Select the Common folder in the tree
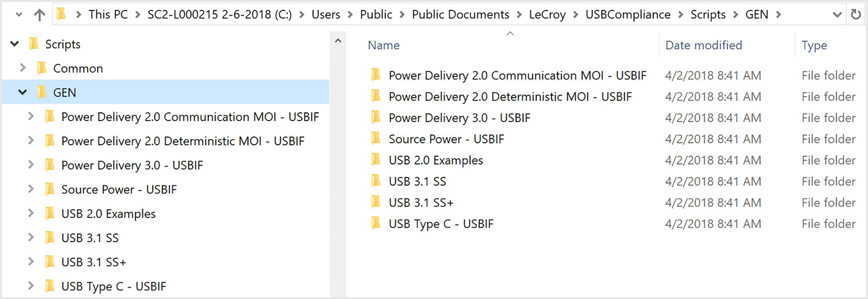 coord(78,69)
